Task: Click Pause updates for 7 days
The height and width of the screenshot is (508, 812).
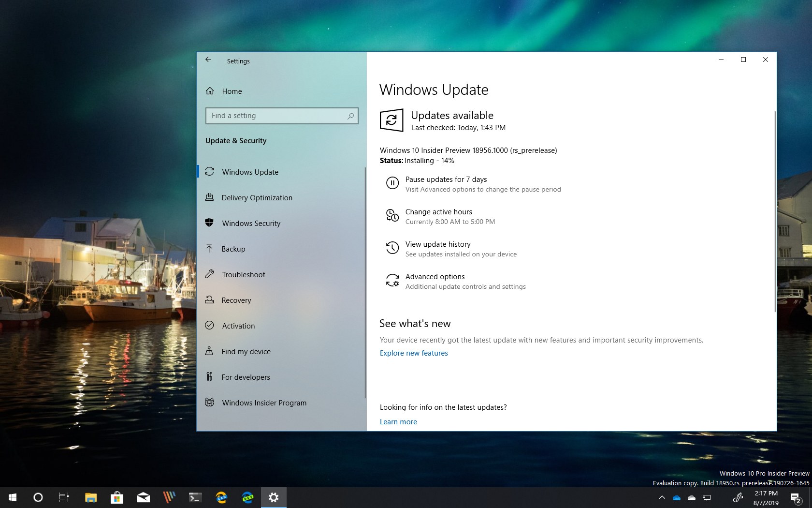Action: click(446, 179)
